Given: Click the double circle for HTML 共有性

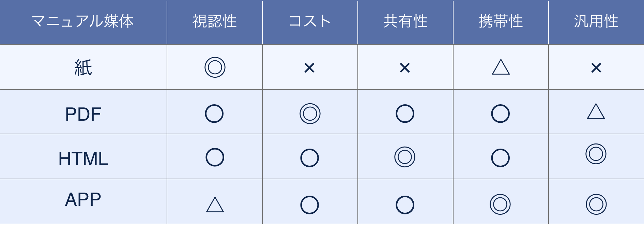Looking at the screenshot, I should point(404,157).
